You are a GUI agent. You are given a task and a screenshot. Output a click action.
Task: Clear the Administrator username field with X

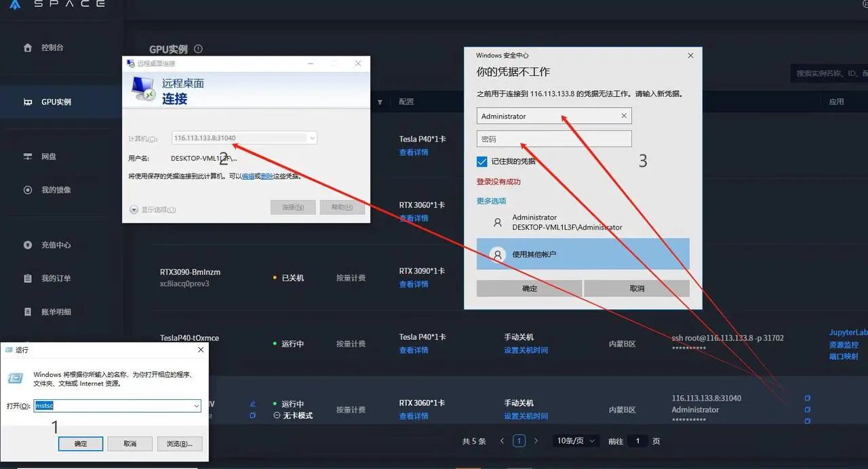coord(624,116)
